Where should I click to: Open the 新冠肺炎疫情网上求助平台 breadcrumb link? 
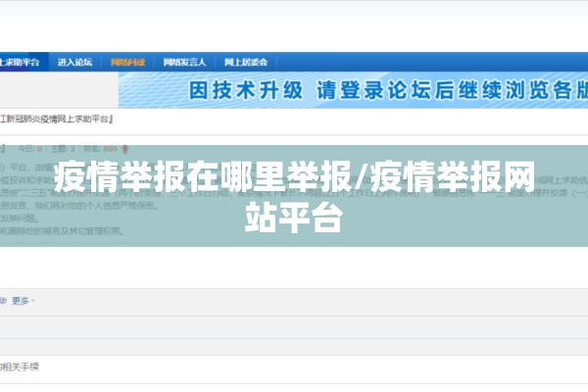56,120
